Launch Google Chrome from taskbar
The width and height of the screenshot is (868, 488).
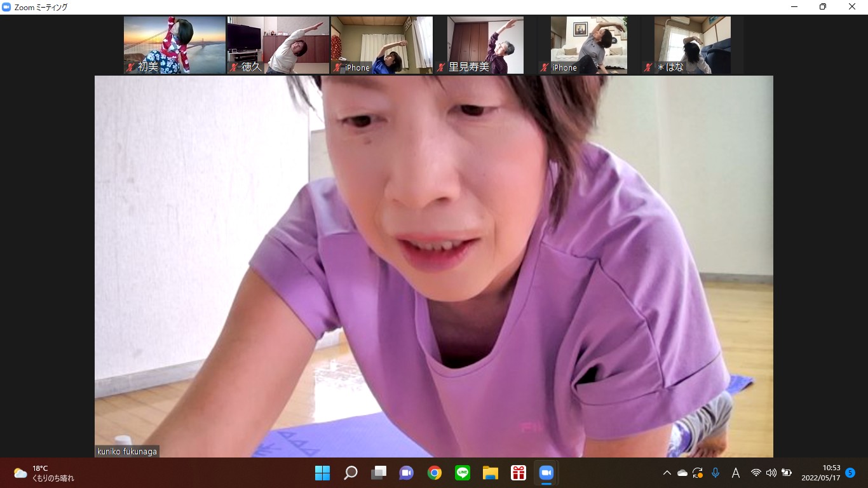tap(435, 473)
